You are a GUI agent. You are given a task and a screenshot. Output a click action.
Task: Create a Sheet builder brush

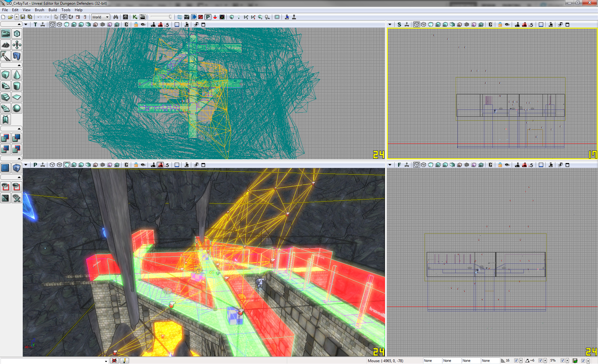[17, 97]
